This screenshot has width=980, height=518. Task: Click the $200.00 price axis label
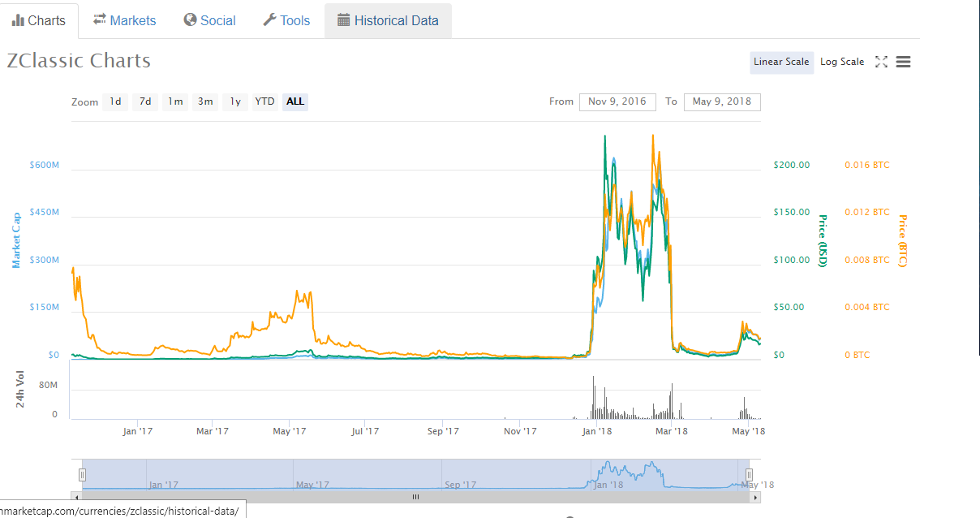(x=793, y=165)
